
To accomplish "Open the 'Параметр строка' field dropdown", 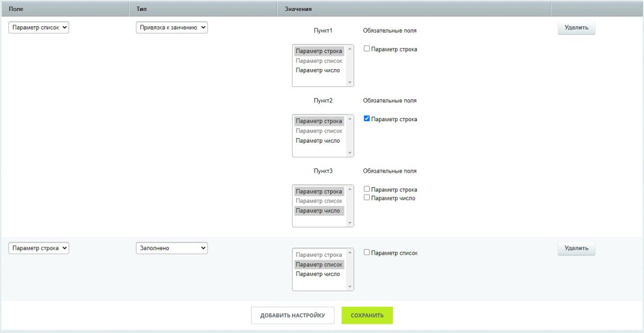I will coord(39,248).
